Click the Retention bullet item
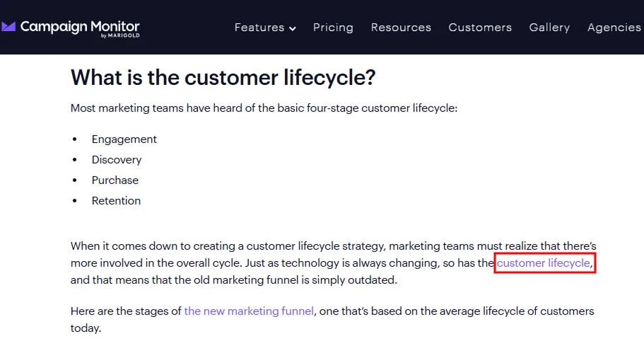 [x=116, y=201]
